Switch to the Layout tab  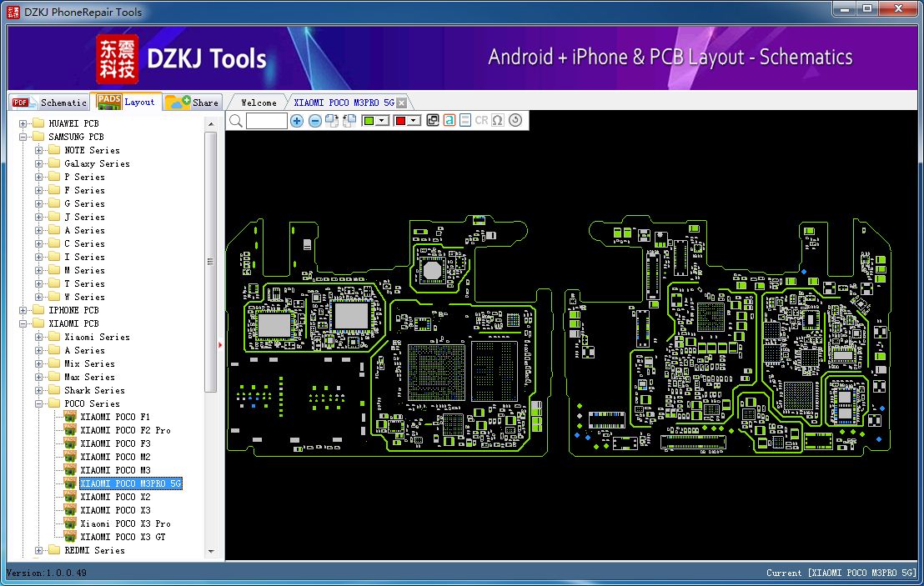coord(126,102)
